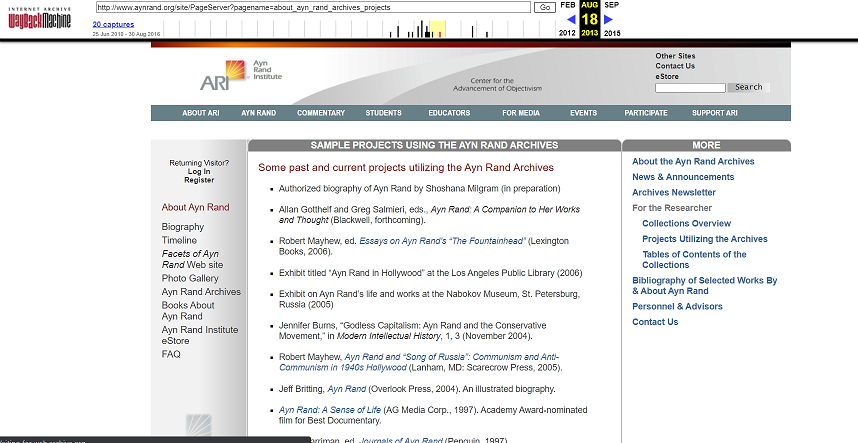Click the Wayback Machine logo
Image resolution: width=858 pixels, height=443 pixels.
[x=39, y=19]
